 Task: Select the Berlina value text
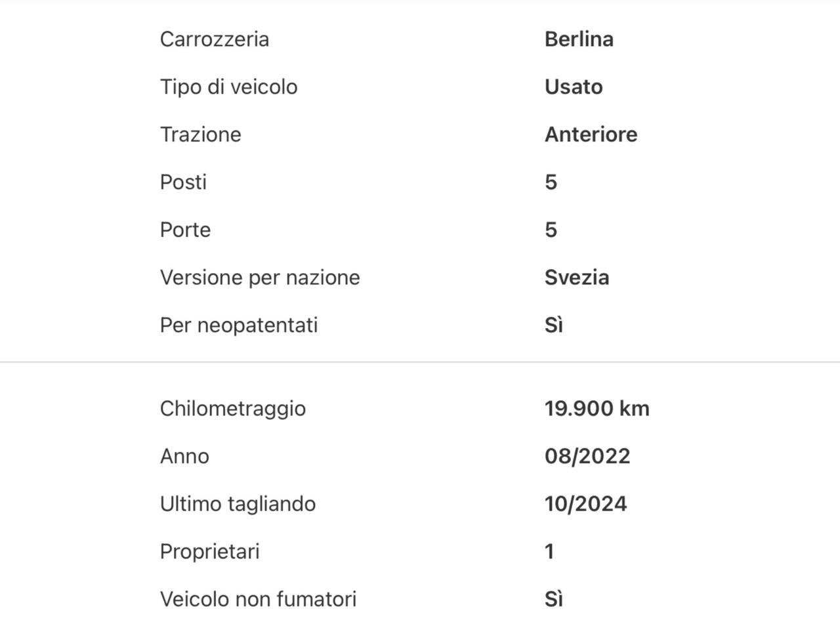[x=579, y=39]
